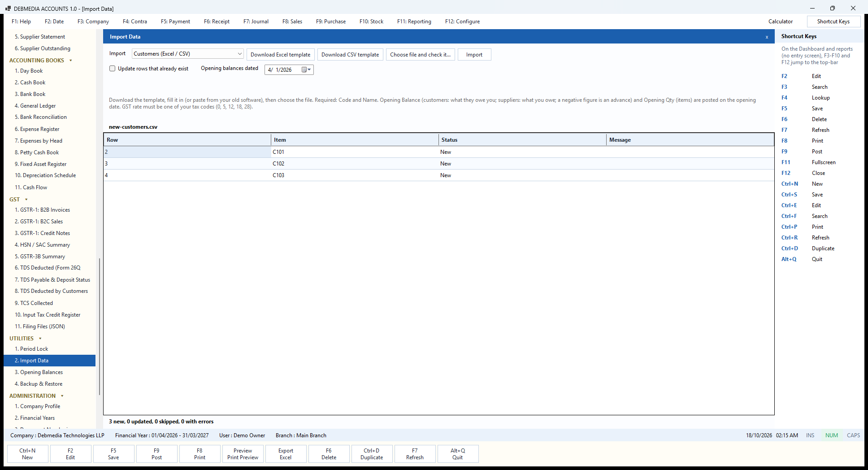This screenshot has height=470, width=868.
Task: Open the F8: Sales menu
Action: (292, 22)
